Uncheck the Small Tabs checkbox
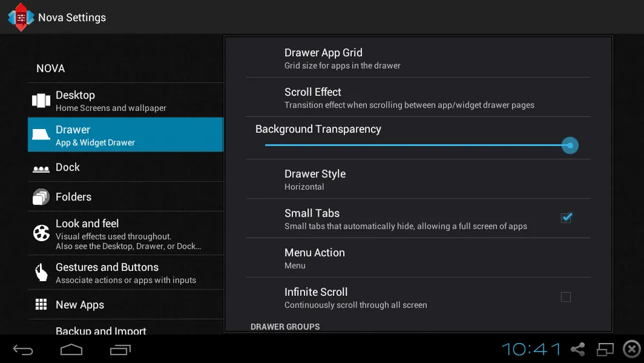 pos(566,217)
